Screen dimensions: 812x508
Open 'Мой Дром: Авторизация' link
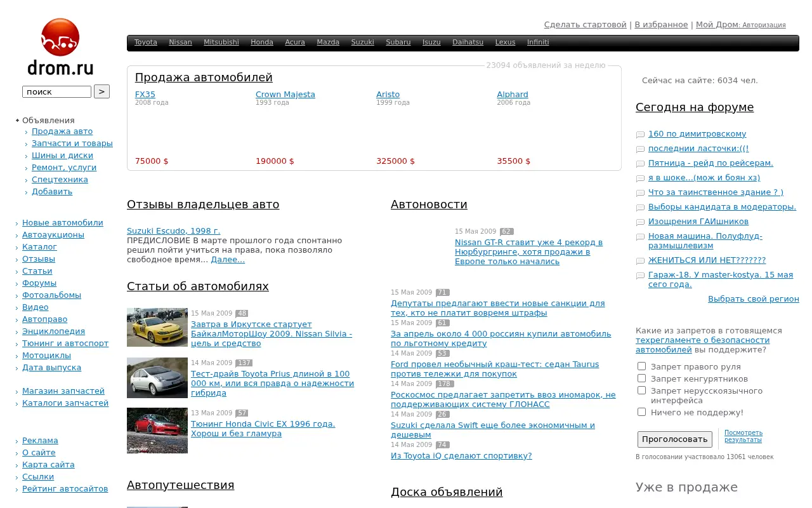click(740, 25)
